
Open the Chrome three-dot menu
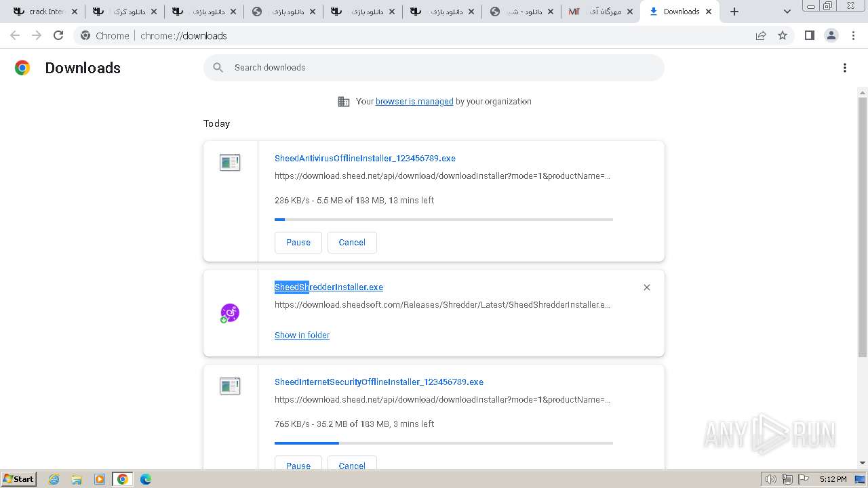coord(853,35)
